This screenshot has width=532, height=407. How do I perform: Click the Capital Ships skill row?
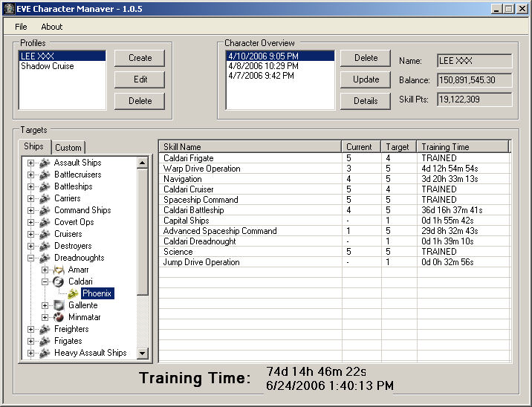334,221
